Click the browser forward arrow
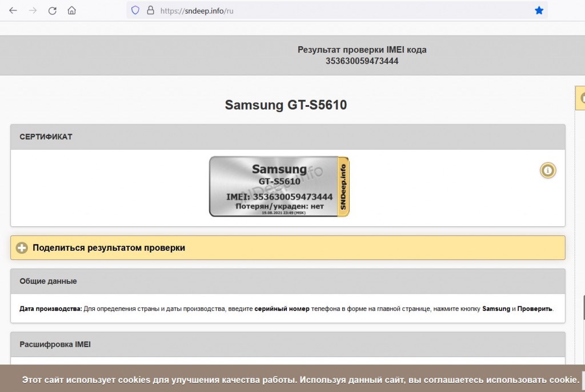This screenshot has width=585, height=392. pos(33,10)
